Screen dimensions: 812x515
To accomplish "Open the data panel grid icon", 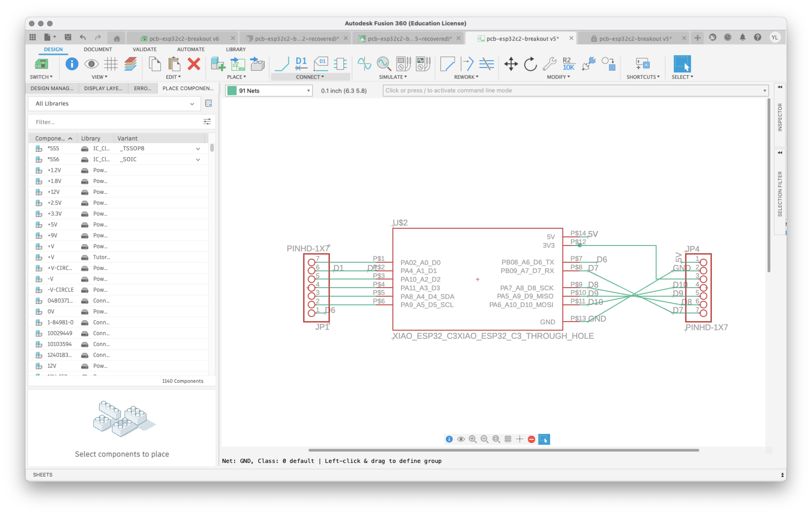I will tap(33, 37).
